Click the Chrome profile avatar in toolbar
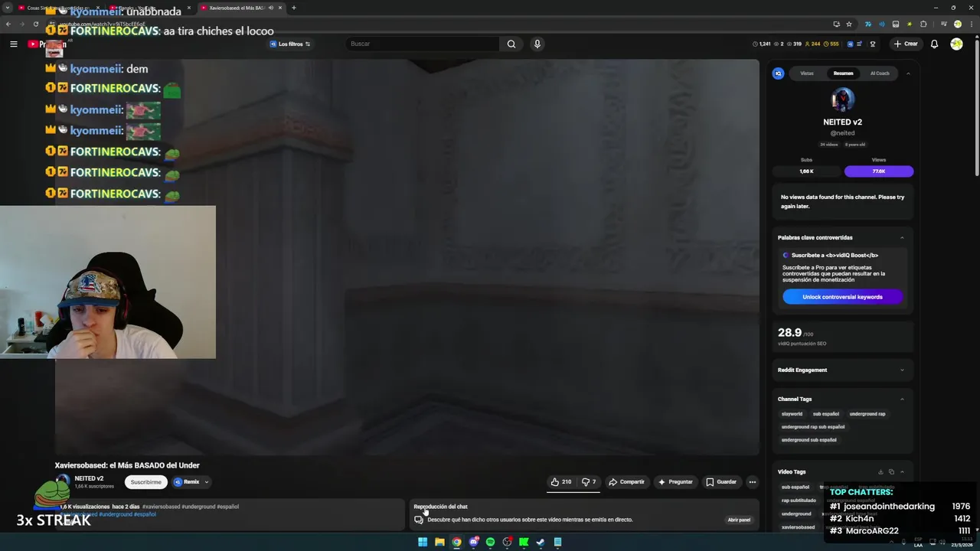This screenshot has height=551, width=980. (957, 24)
